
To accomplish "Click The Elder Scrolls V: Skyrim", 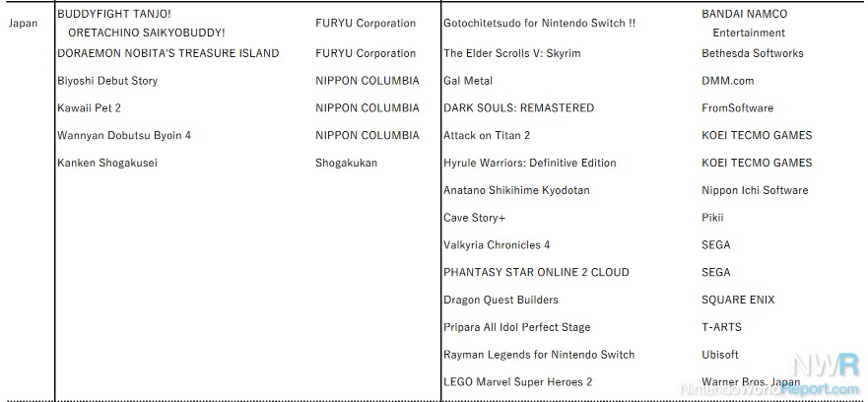I will (512, 53).
